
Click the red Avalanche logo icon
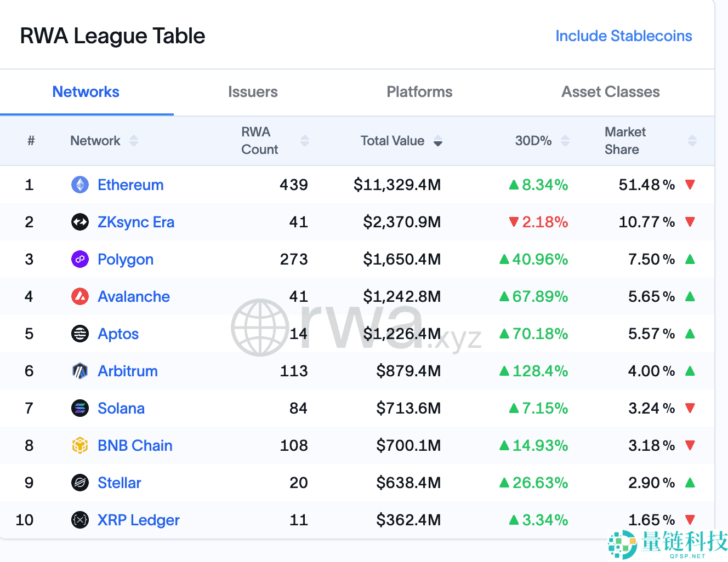pos(80,296)
